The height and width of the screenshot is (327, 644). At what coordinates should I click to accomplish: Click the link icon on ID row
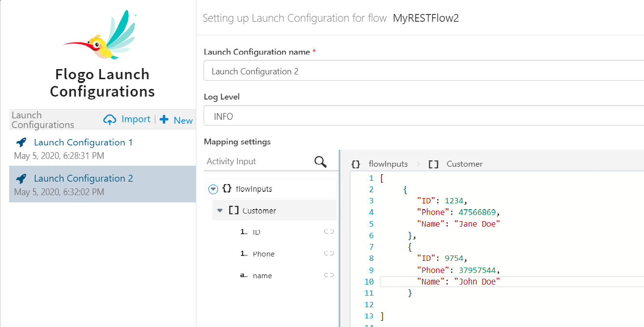(x=329, y=232)
